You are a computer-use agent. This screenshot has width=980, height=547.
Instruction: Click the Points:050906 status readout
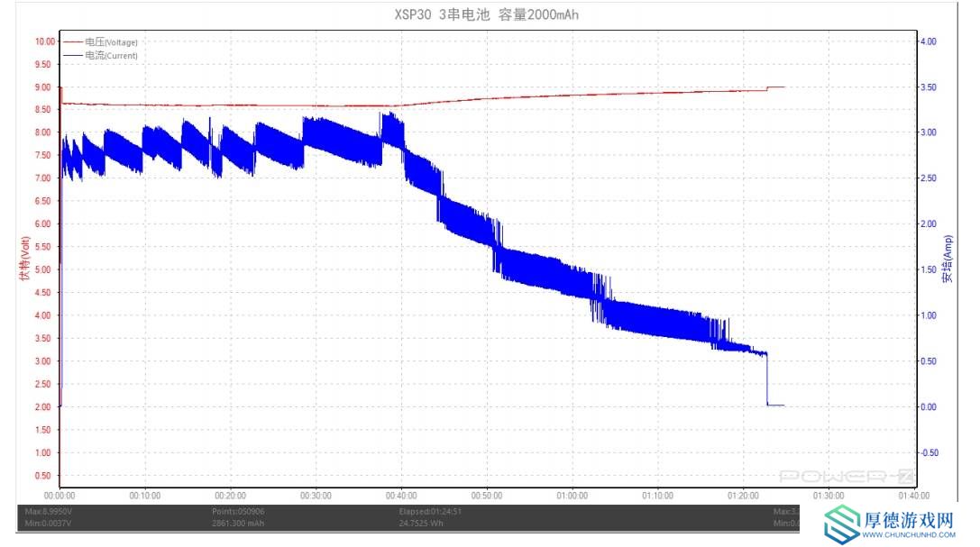coord(238,512)
